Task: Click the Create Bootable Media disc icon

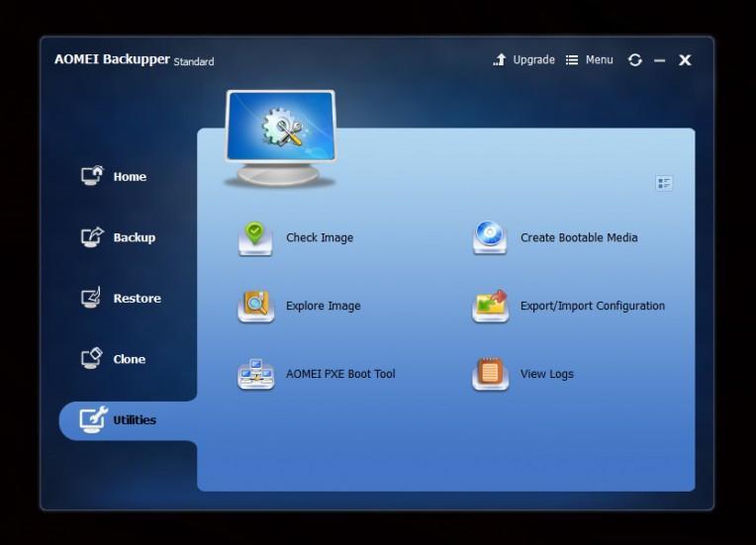Action: point(490,237)
